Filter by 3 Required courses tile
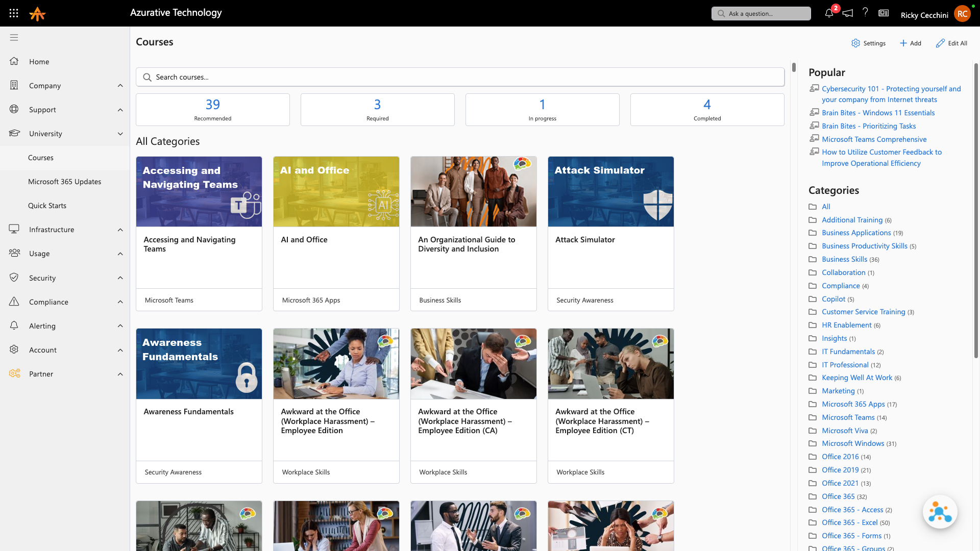This screenshot has height=551, width=980. point(378,110)
